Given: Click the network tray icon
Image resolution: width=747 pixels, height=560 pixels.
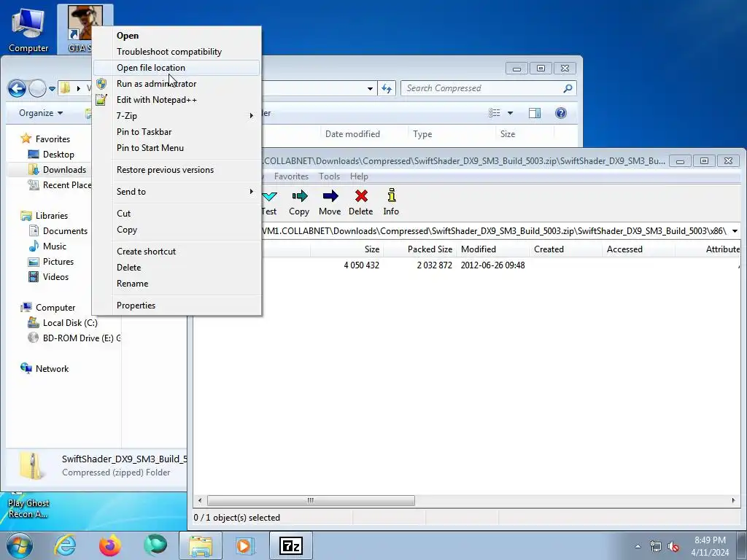Looking at the screenshot, I should click(x=656, y=546).
